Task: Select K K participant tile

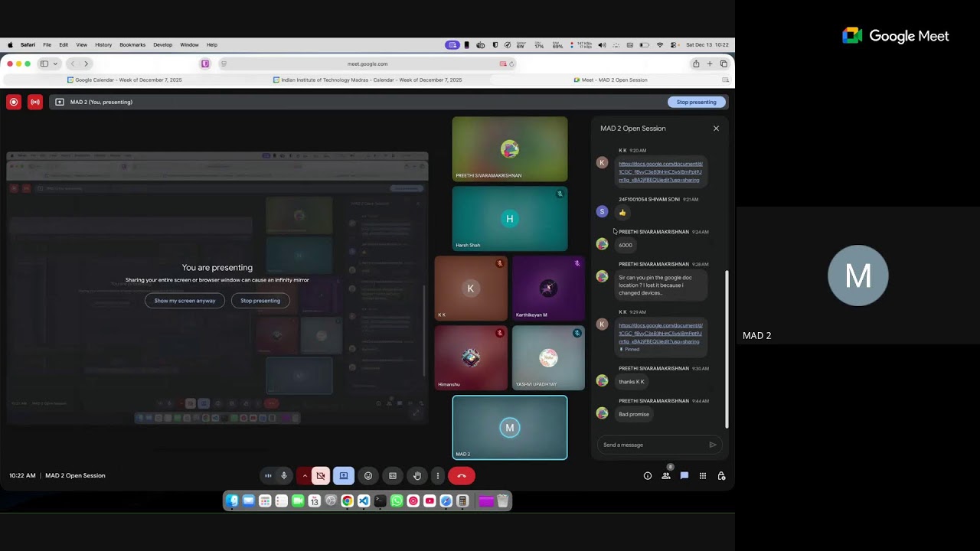Action: (471, 289)
